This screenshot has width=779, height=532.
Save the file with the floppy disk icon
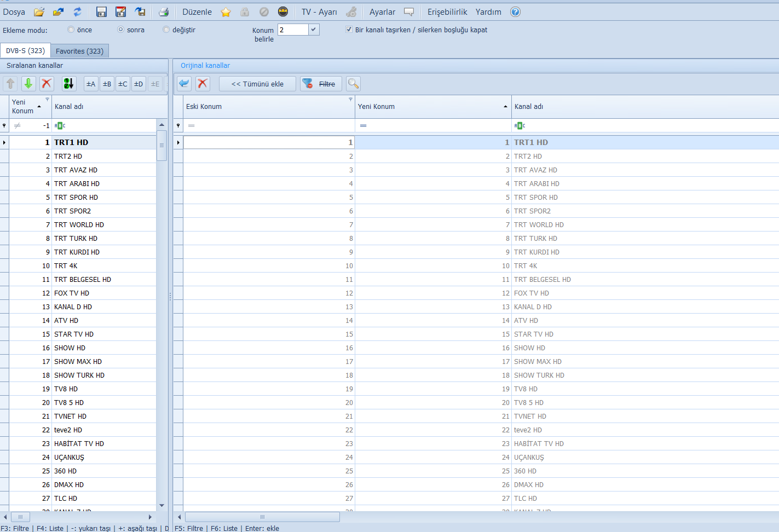101,12
